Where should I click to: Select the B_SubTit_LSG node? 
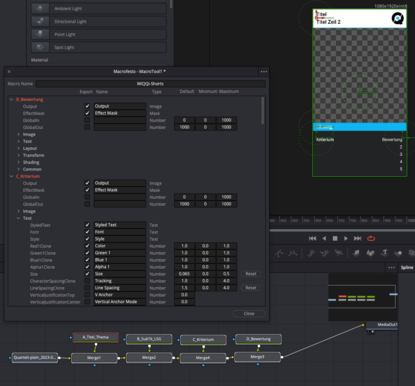pyautogui.click(x=149, y=339)
